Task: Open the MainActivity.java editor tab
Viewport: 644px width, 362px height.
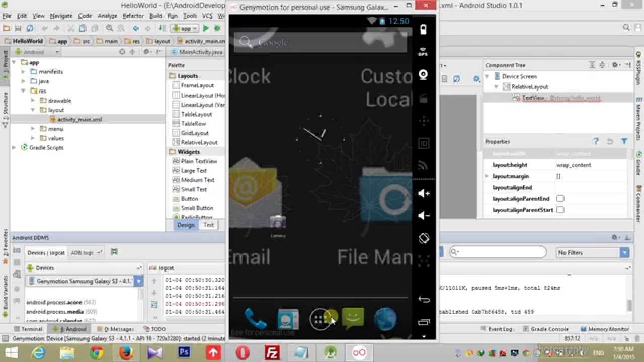Action: (x=197, y=52)
